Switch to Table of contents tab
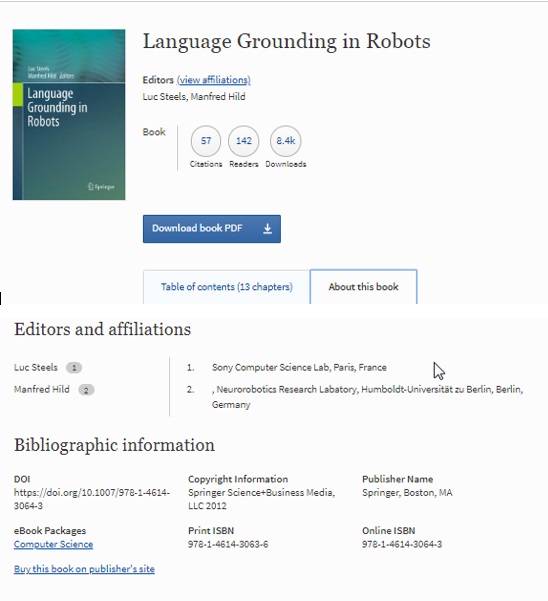548x601 pixels. click(226, 287)
